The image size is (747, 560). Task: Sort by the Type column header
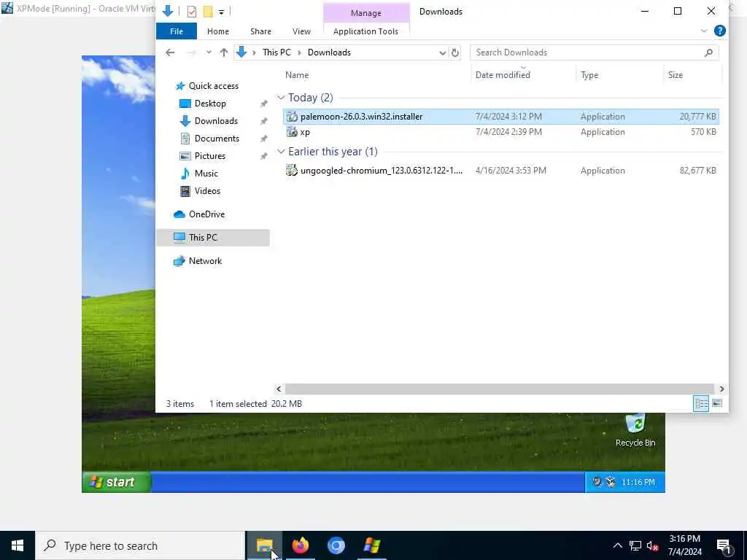[589, 75]
